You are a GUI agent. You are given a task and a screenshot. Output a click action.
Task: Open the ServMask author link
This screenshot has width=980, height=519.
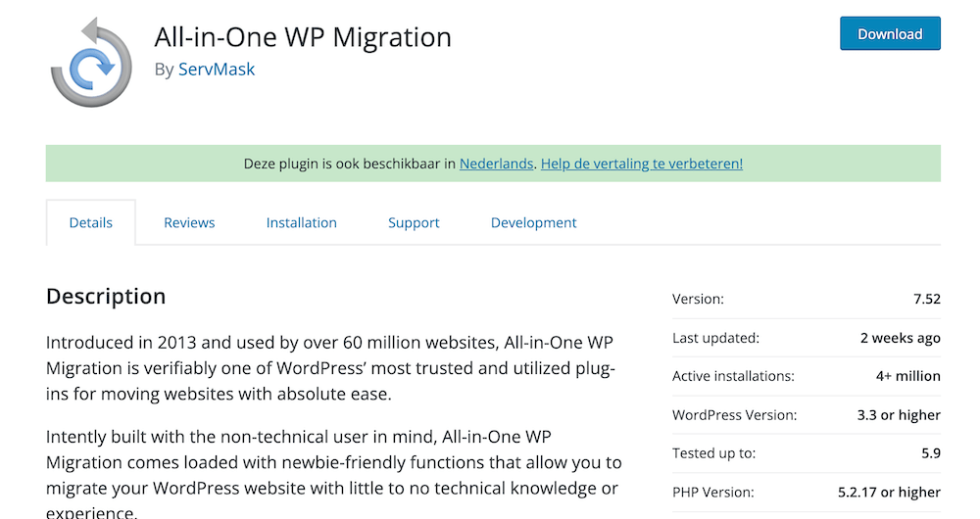click(x=217, y=70)
